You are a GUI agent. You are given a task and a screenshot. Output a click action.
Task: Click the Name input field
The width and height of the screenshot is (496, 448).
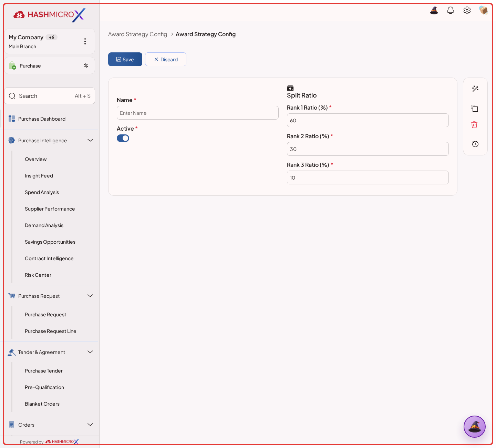[x=198, y=113]
